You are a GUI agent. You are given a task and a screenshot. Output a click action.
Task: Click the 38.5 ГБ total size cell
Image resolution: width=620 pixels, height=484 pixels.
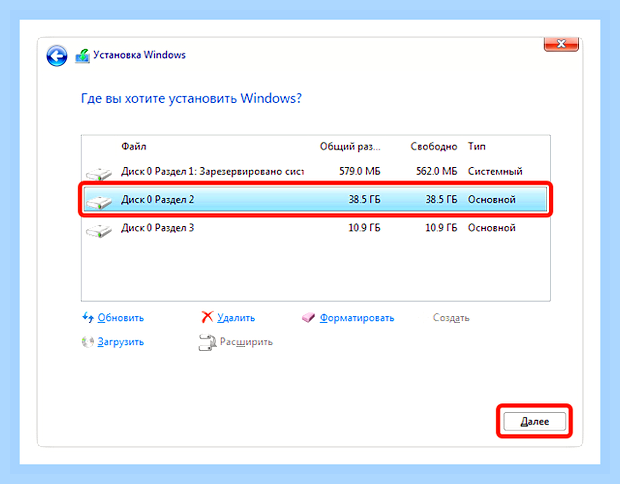(x=364, y=200)
